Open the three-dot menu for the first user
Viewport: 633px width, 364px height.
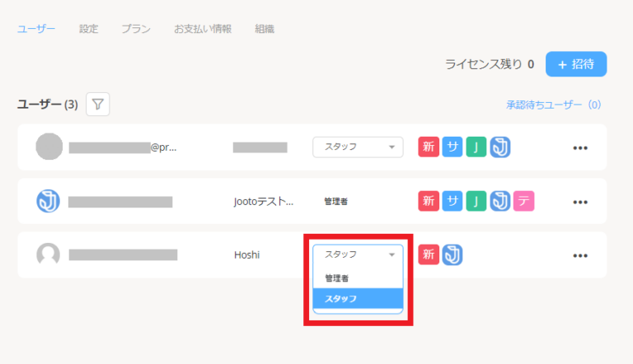click(x=580, y=148)
